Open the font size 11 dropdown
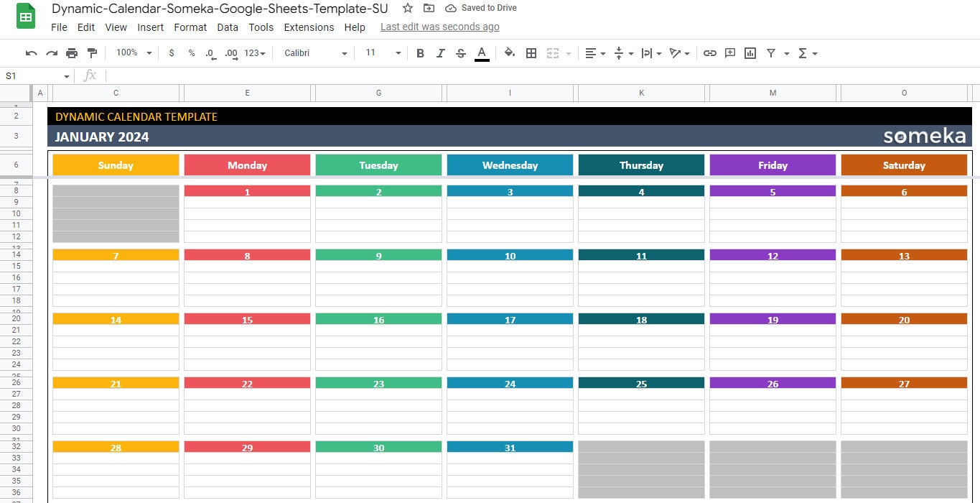Image resolution: width=980 pixels, height=503 pixels. pos(383,53)
